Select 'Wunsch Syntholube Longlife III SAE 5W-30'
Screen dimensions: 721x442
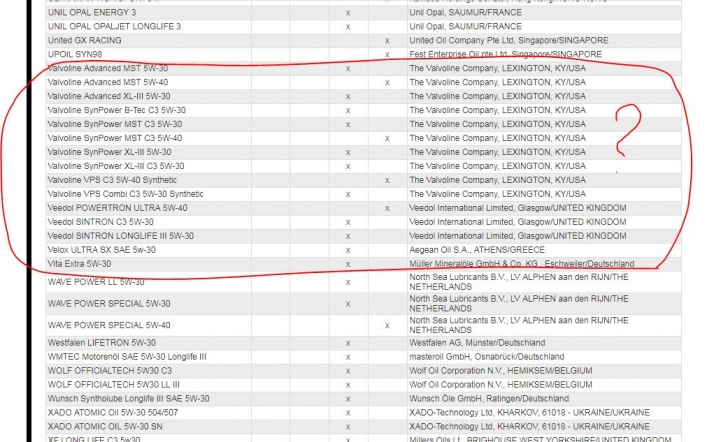pos(129,399)
